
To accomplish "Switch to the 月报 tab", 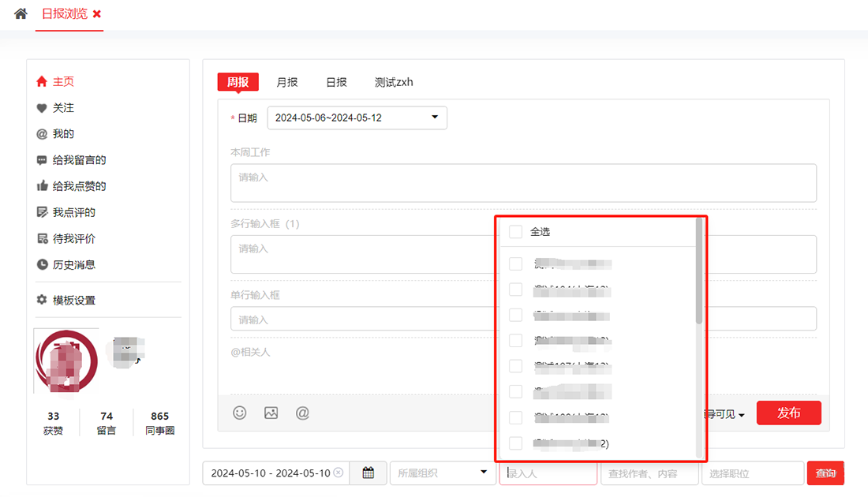I will [286, 81].
